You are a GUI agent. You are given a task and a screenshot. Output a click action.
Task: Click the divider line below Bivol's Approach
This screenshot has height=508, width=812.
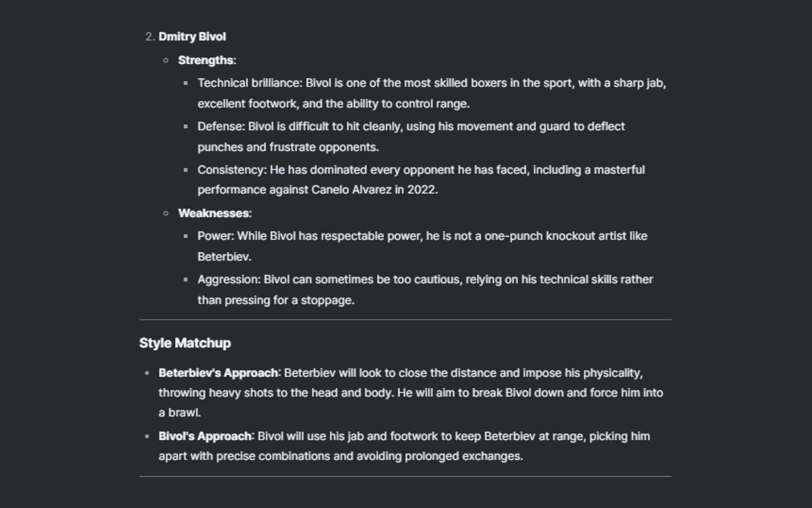[x=405, y=477]
